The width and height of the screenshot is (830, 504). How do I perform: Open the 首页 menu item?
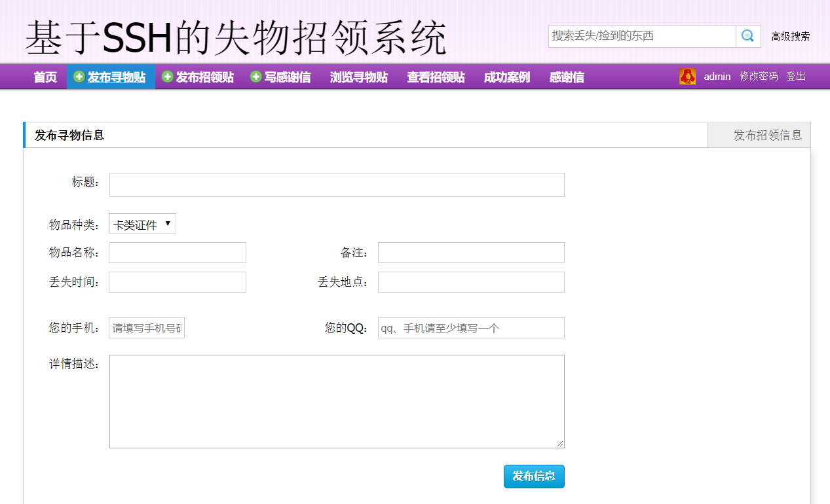(45, 77)
